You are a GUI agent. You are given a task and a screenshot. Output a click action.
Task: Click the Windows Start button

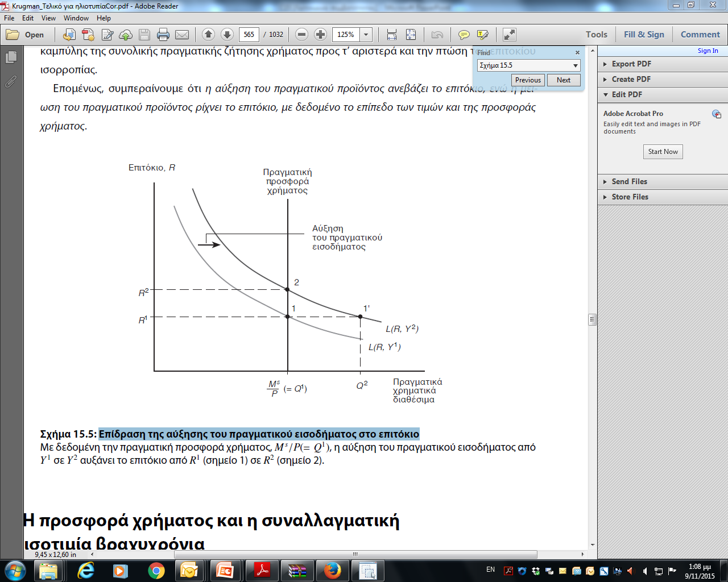point(15,571)
